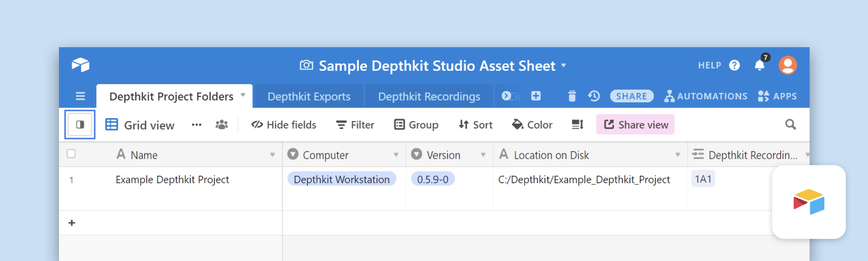Switch to Depthkit Exports tab

click(x=309, y=96)
